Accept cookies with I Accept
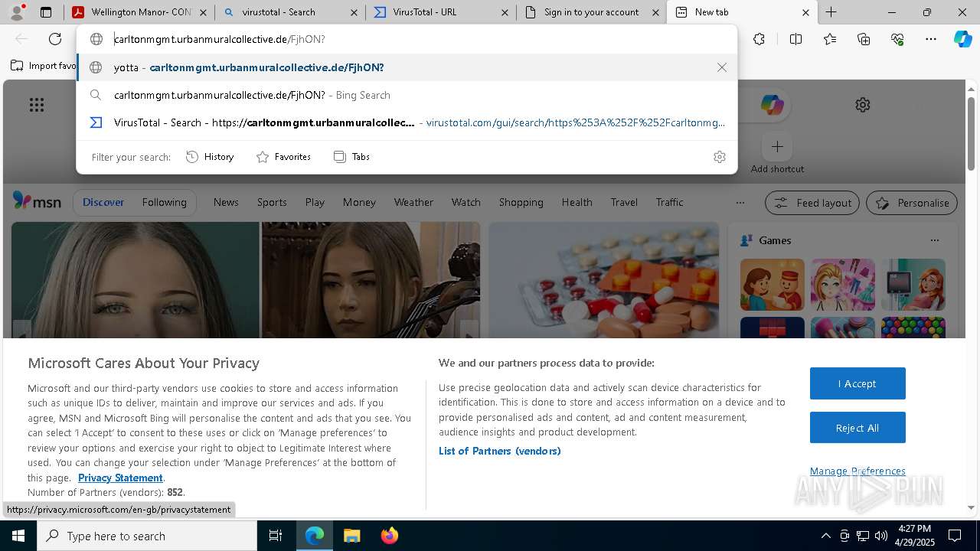Image resolution: width=980 pixels, height=551 pixels. pos(857,383)
